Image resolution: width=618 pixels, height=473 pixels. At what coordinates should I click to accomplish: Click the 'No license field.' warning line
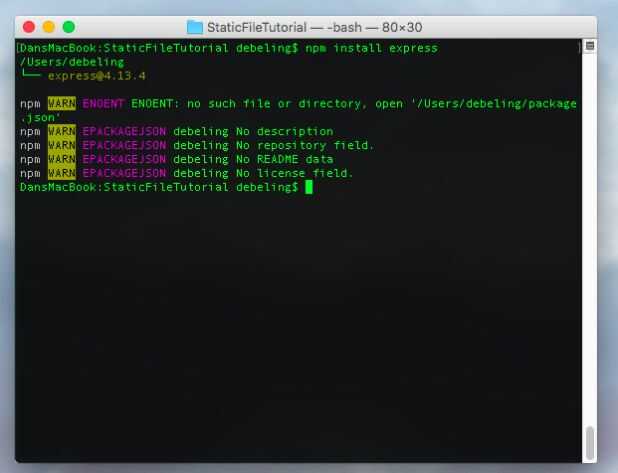click(186, 173)
